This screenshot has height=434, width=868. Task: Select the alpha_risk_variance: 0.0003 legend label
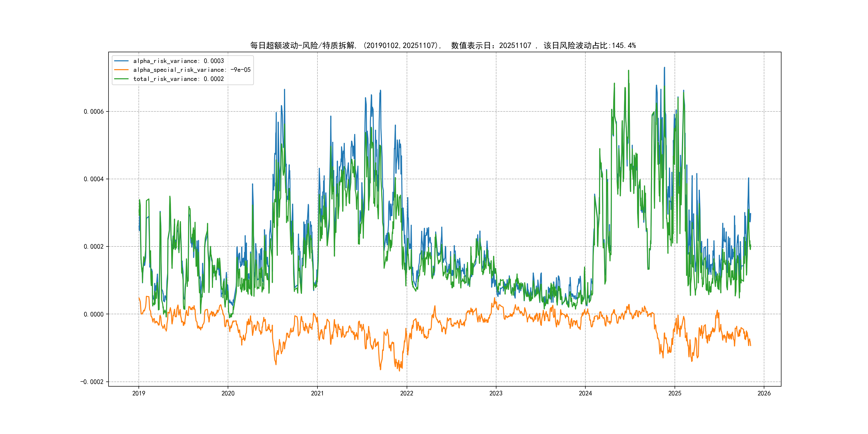178,61
